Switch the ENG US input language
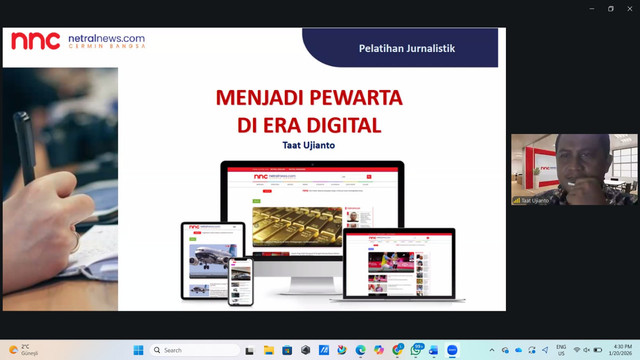The height and width of the screenshot is (360, 640). pyautogui.click(x=561, y=350)
